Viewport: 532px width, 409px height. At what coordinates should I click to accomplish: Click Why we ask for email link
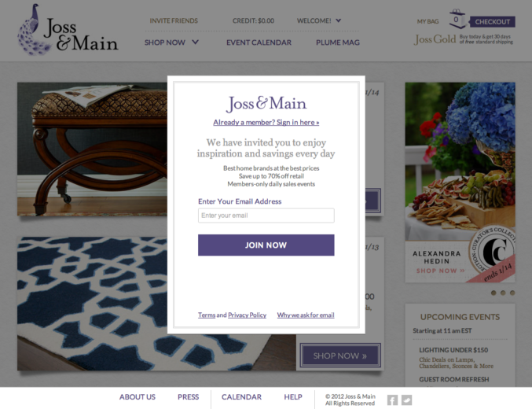click(306, 315)
